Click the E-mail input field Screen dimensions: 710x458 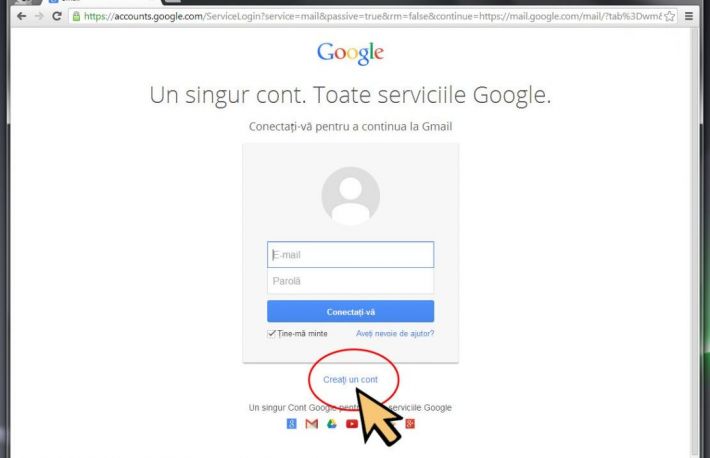click(350, 255)
